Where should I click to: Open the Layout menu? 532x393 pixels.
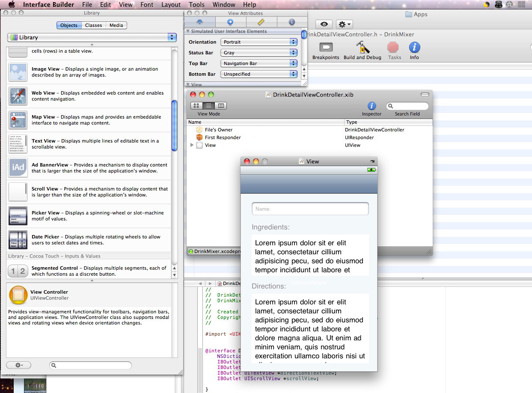pyautogui.click(x=171, y=5)
